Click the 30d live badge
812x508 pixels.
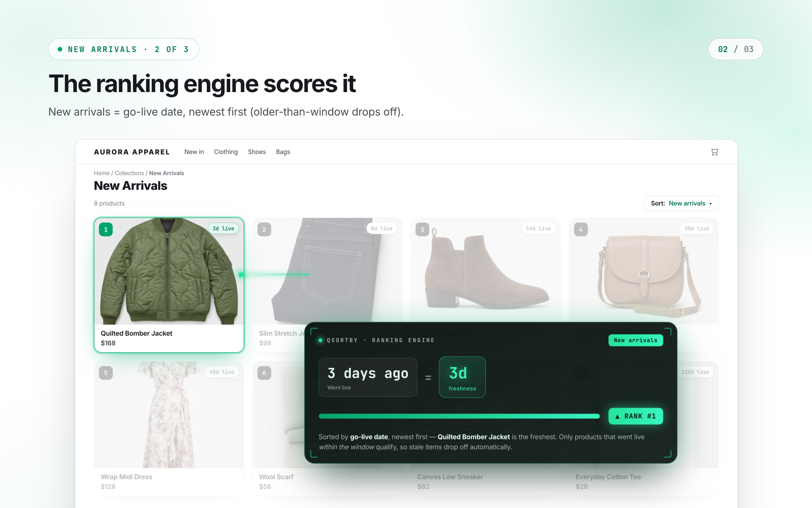tap(697, 229)
